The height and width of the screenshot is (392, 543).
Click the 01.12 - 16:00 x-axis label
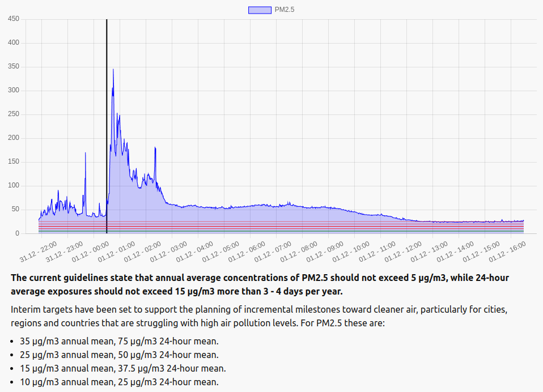507,252
